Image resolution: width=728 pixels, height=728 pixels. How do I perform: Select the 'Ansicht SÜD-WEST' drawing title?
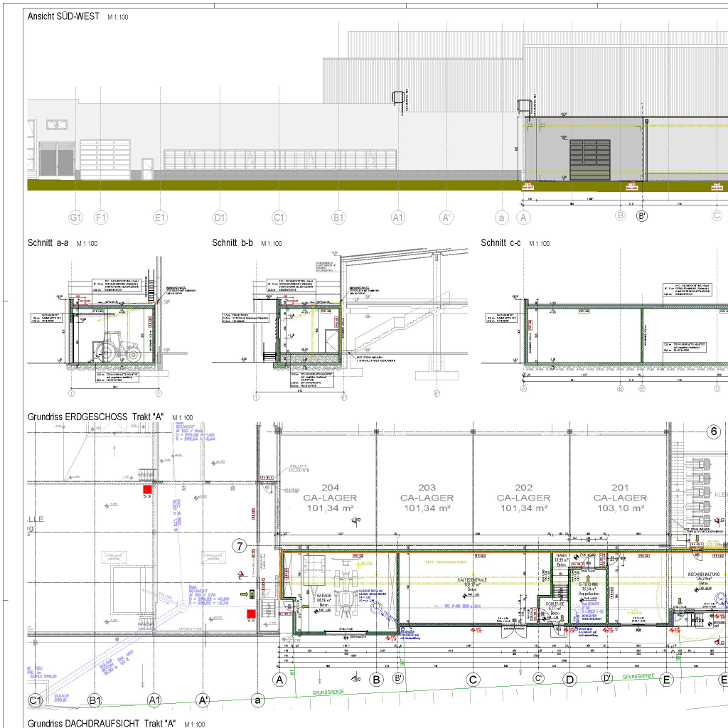pyautogui.click(x=63, y=16)
